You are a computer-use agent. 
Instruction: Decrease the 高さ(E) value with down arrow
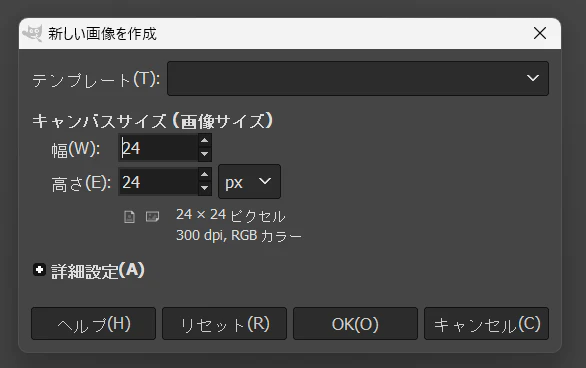pyautogui.click(x=204, y=188)
